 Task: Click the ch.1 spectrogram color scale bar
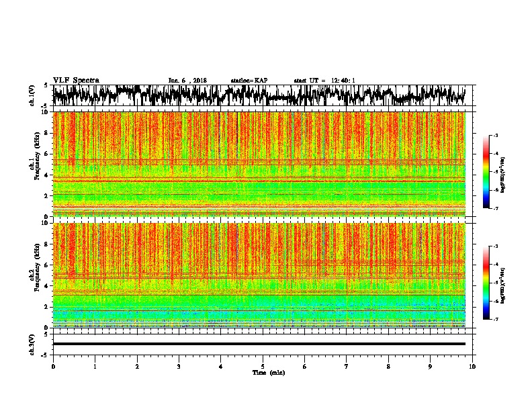486,172
